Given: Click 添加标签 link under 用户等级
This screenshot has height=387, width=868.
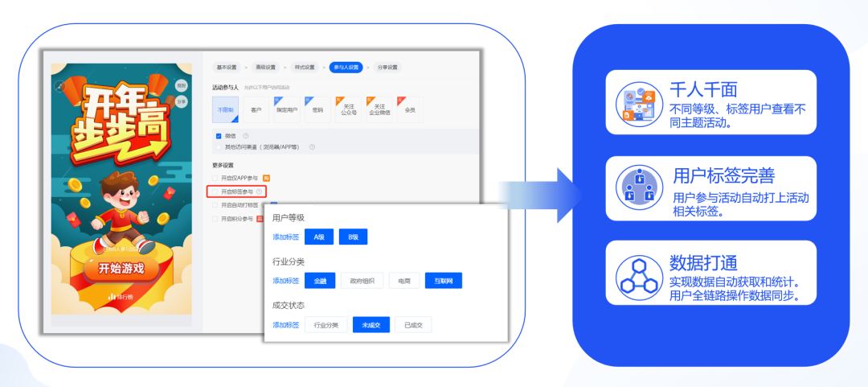Looking at the screenshot, I should coord(285,237).
